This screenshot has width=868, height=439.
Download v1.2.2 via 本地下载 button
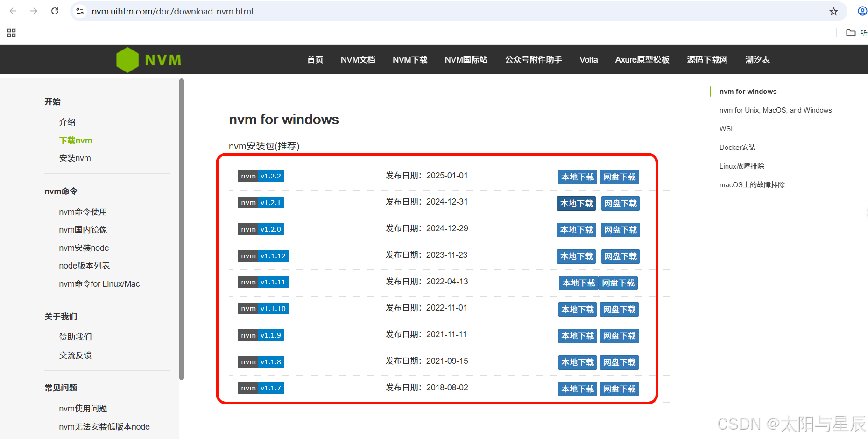click(578, 177)
